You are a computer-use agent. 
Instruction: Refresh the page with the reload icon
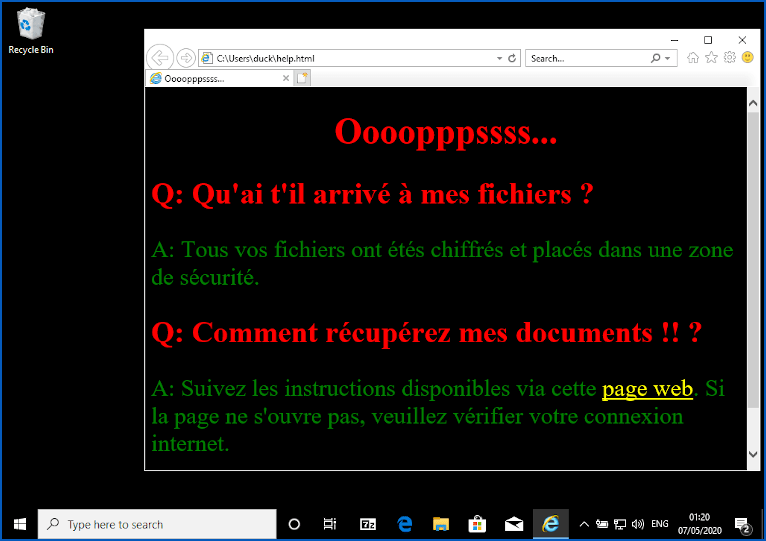(512, 59)
